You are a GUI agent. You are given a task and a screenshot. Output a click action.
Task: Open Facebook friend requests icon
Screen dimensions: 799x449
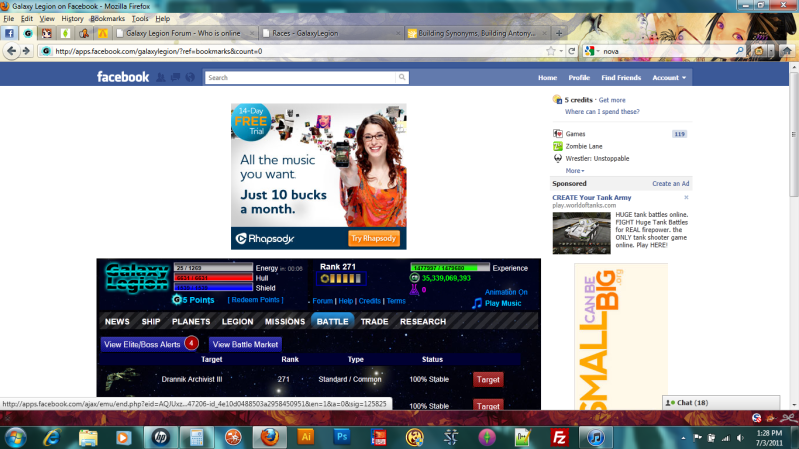[x=161, y=77]
